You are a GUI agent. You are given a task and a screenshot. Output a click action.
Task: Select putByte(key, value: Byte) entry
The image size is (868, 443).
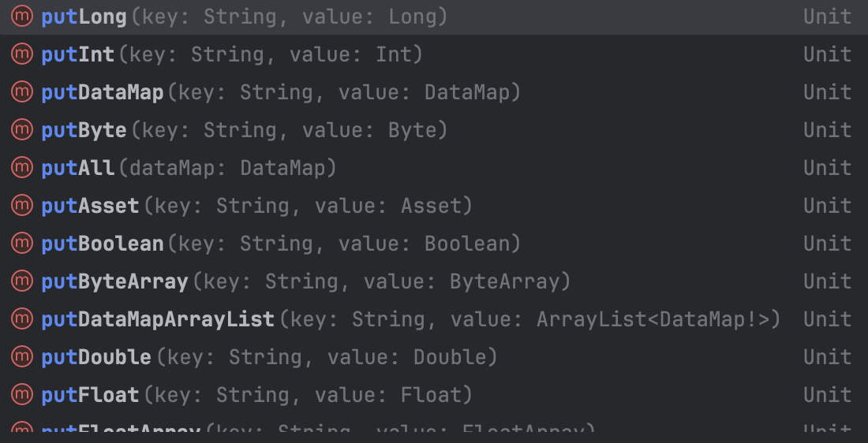(x=434, y=130)
